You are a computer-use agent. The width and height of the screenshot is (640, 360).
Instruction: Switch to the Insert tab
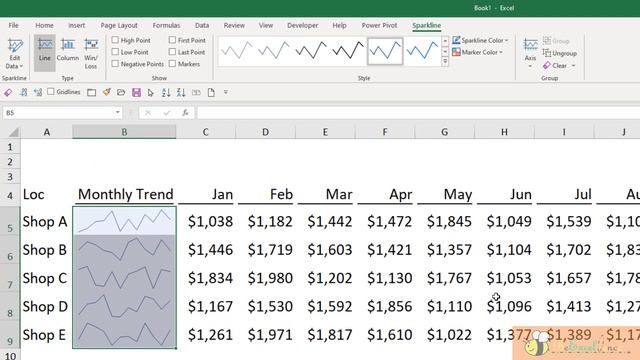(x=76, y=25)
